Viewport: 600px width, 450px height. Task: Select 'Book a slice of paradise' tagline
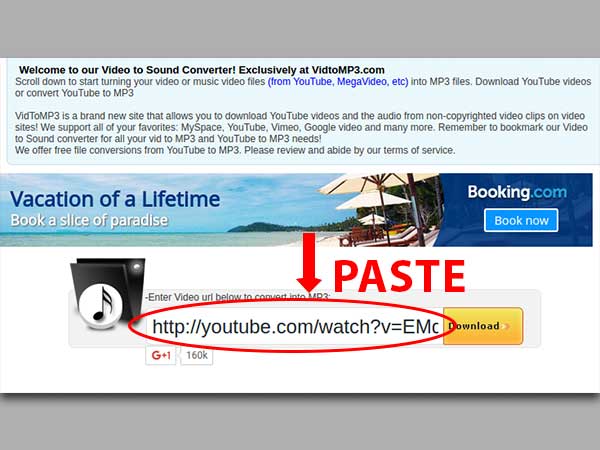pyautogui.click(x=89, y=220)
